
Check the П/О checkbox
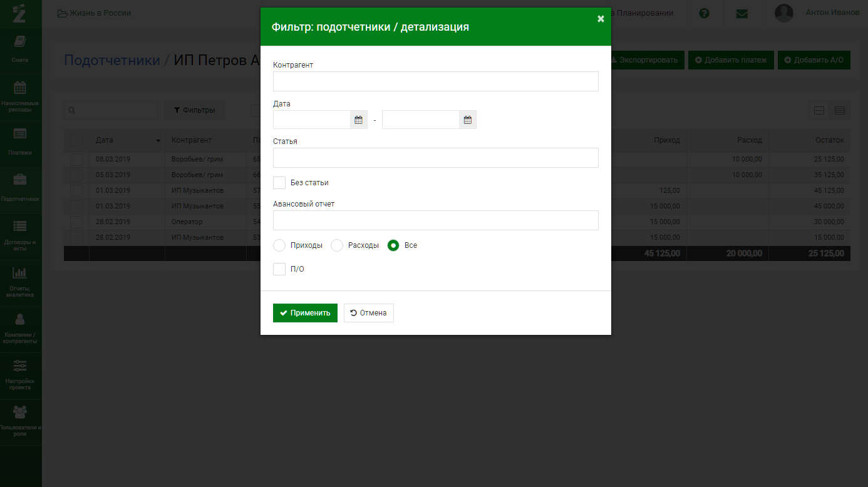[x=279, y=269]
